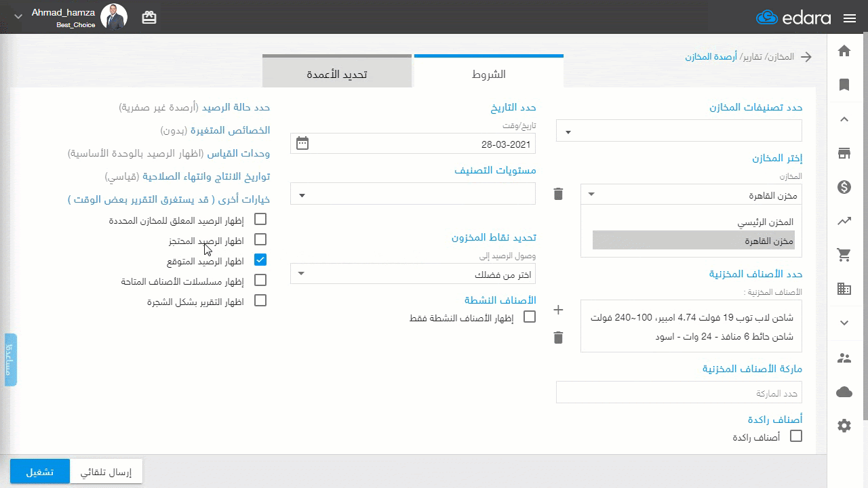Viewport: 868px width, 488px height.
Task: Open the hamburger main menu
Action: [850, 18]
